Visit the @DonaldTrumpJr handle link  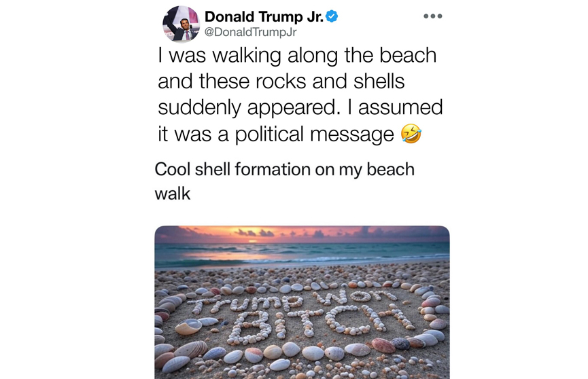[251, 32]
